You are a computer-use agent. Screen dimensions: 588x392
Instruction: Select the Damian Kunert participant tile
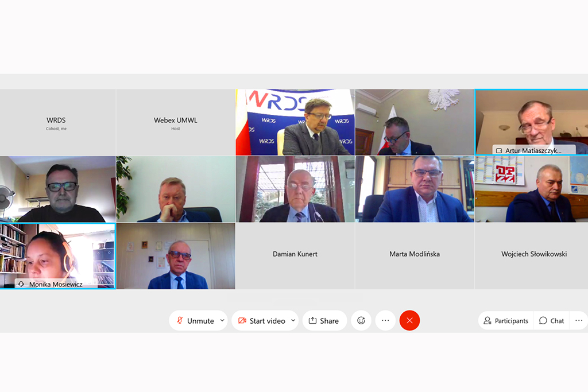click(295, 256)
